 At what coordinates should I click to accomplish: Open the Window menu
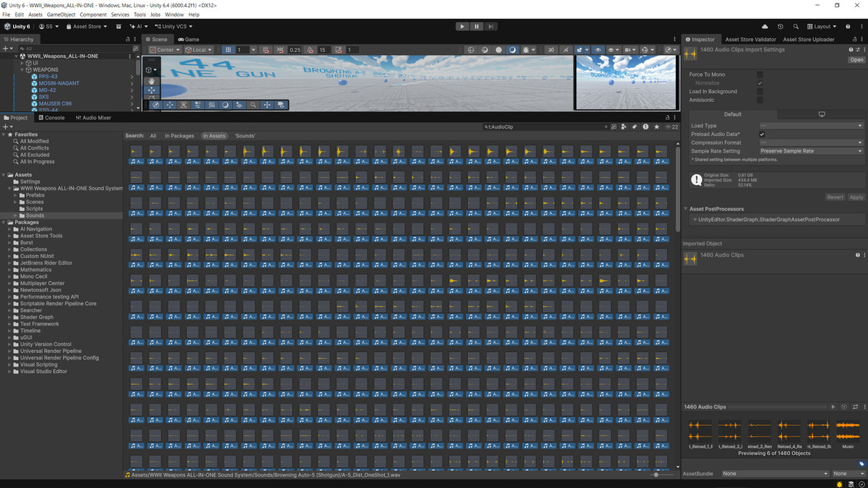pyautogui.click(x=174, y=14)
